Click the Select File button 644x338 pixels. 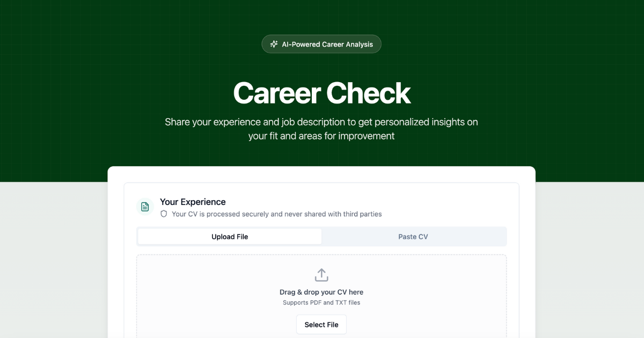[x=321, y=324]
